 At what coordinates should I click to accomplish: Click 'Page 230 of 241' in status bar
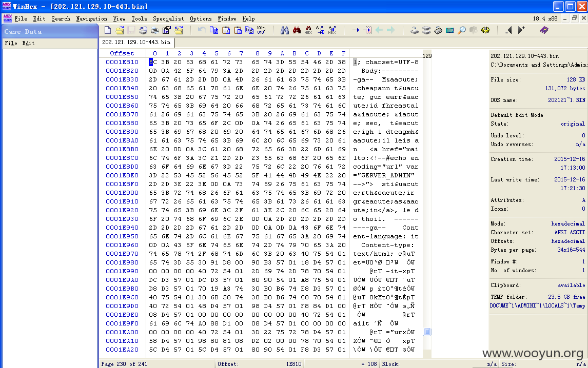[124, 364]
